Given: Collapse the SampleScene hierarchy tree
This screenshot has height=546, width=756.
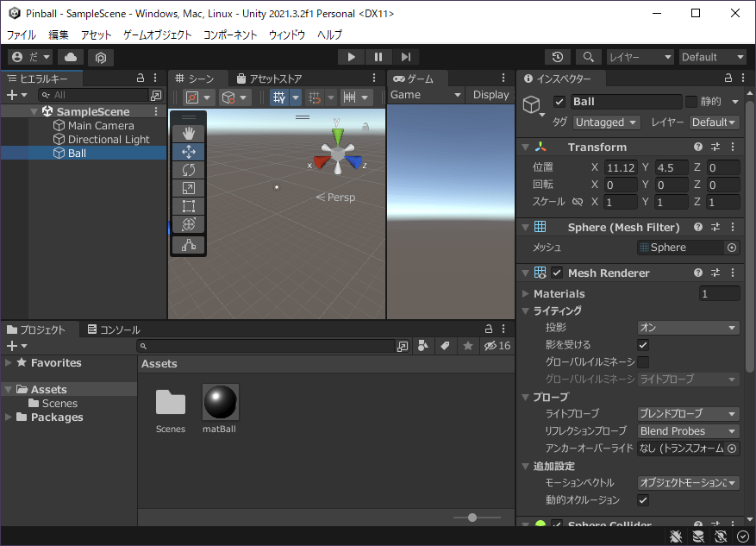Looking at the screenshot, I should [x=34, y=112].
